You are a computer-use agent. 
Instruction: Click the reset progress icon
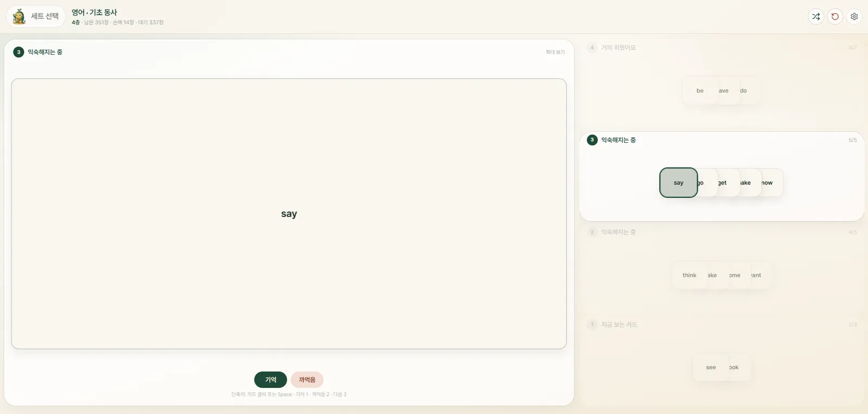point(835,16)
